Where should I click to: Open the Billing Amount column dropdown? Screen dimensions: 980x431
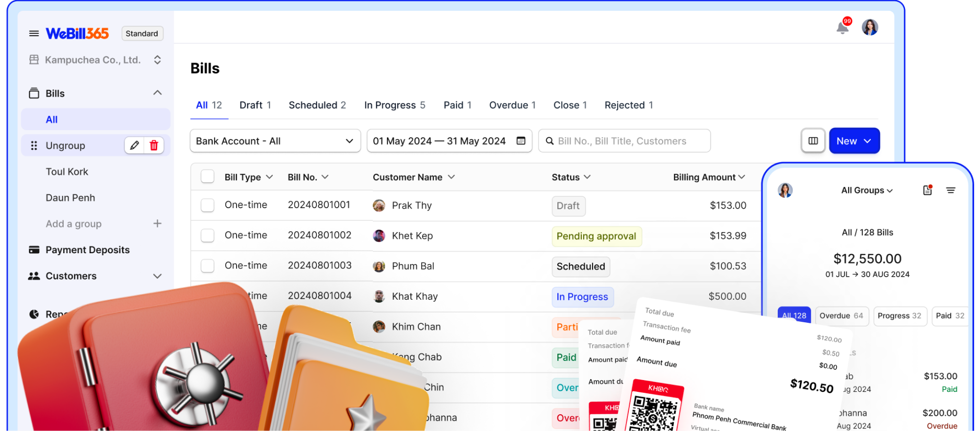click(x=741, y=177)
